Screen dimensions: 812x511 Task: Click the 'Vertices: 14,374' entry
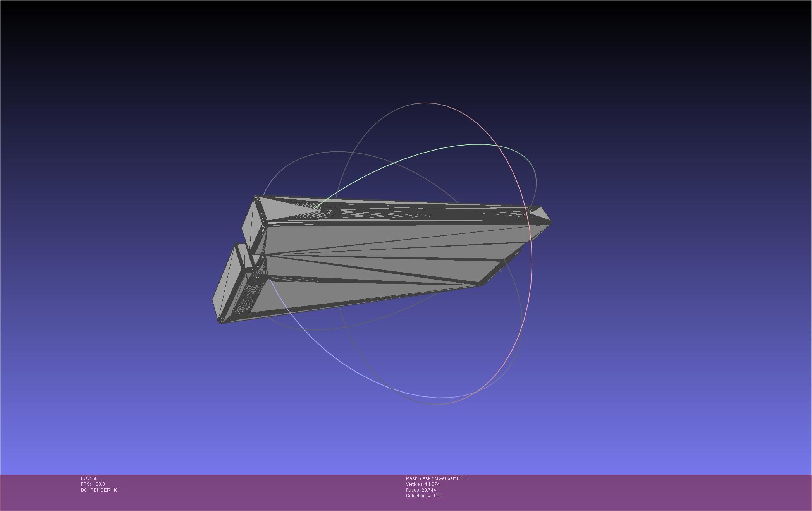tap(423, 484)
